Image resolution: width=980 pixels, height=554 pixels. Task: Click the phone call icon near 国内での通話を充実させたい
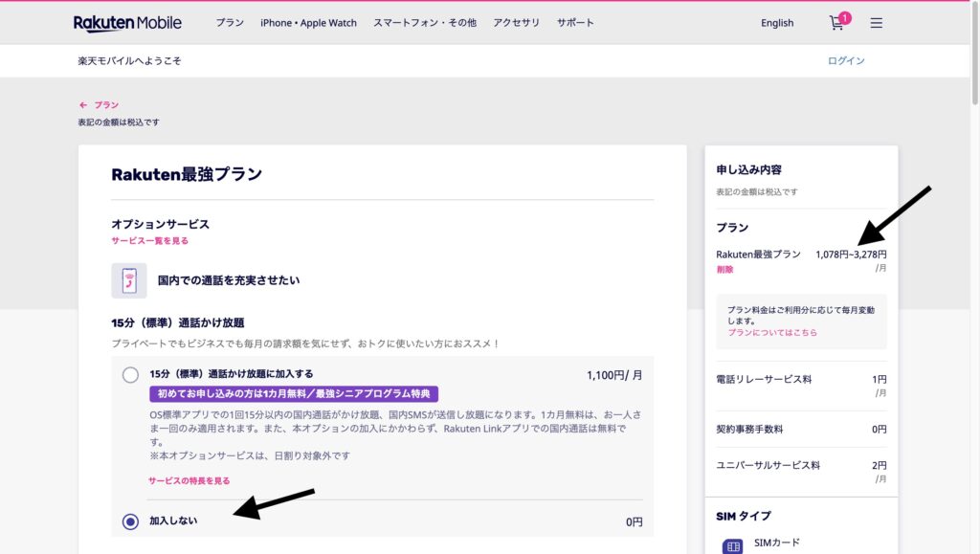(x=129, y=280)
